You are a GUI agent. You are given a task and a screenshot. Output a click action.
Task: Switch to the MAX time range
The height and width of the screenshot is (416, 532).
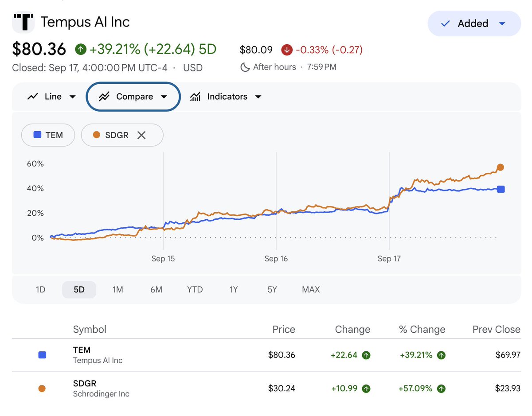pyautogui.click(x=311, y=290)
